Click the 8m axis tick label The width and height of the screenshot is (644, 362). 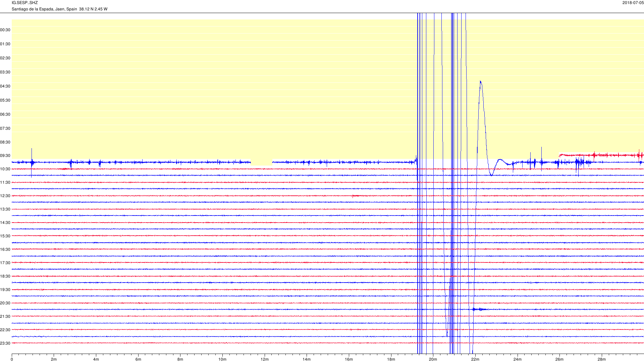tap(180, 359)
